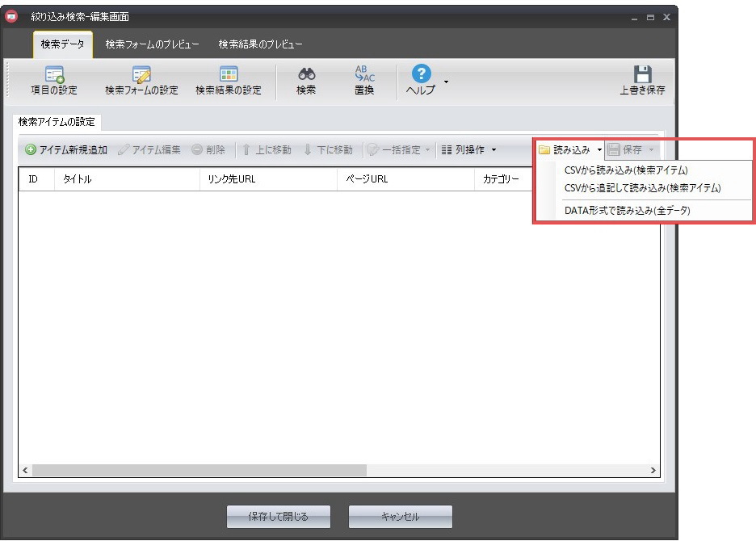Choose DATA形式で読み込み(全データ) option
This screenshot has height=541, width=756.
[628, 211]
